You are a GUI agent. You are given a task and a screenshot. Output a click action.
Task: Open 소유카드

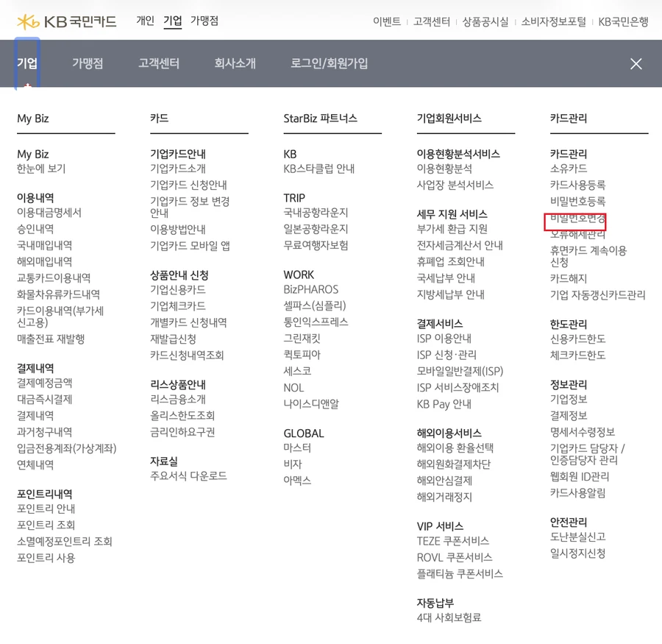(x=569, y=169)
